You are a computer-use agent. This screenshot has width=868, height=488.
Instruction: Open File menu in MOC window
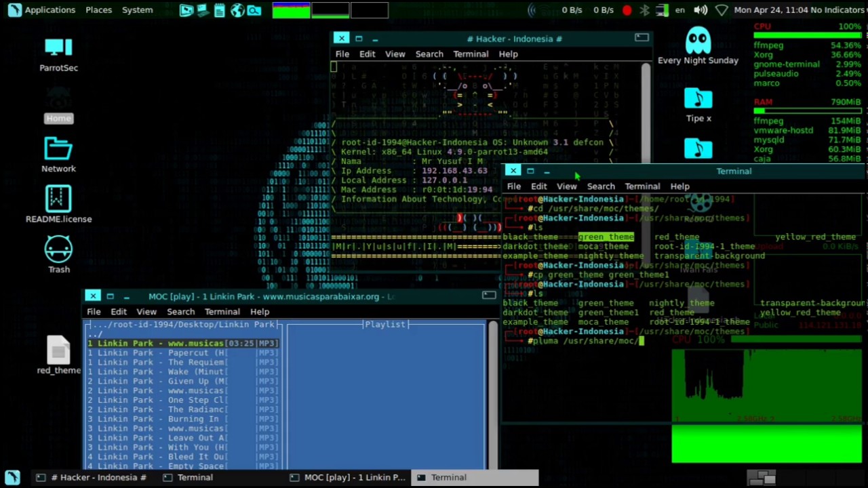tap(94, 312)
